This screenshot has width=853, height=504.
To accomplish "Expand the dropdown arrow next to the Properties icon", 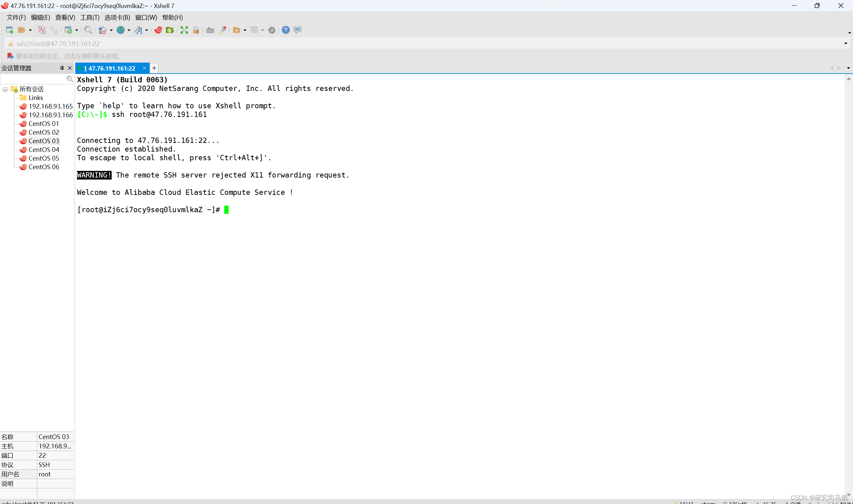I will [x=76, y=30].
